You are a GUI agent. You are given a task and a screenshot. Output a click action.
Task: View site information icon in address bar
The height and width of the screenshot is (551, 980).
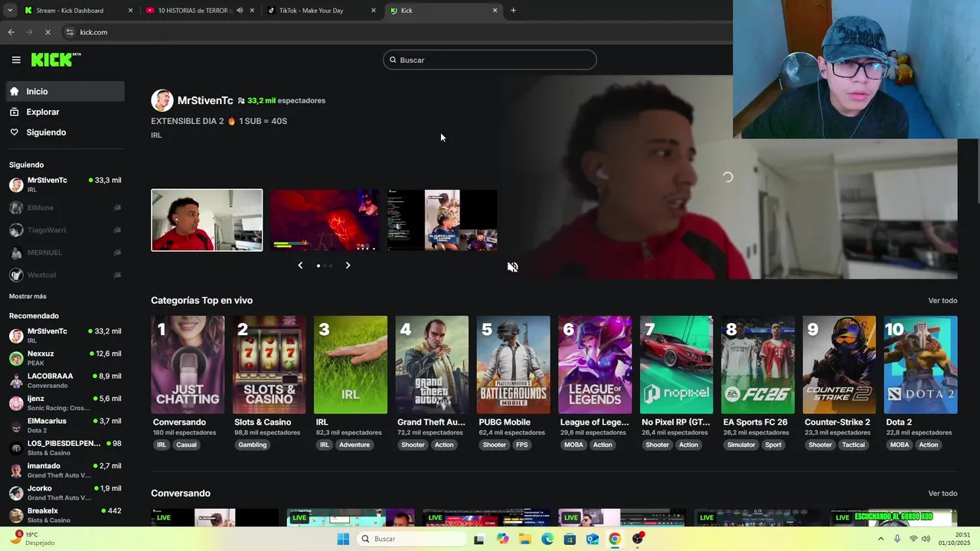tap(70, 32)
